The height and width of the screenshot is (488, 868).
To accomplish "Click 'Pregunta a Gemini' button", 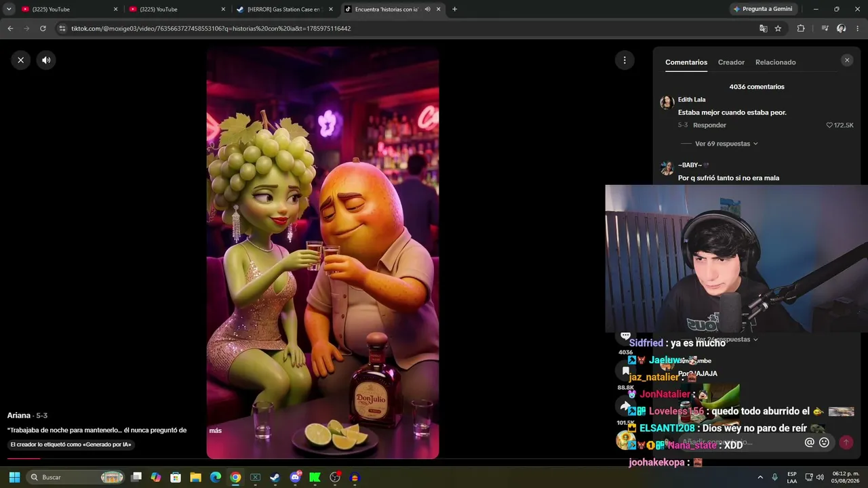I will tap(763, 9).
